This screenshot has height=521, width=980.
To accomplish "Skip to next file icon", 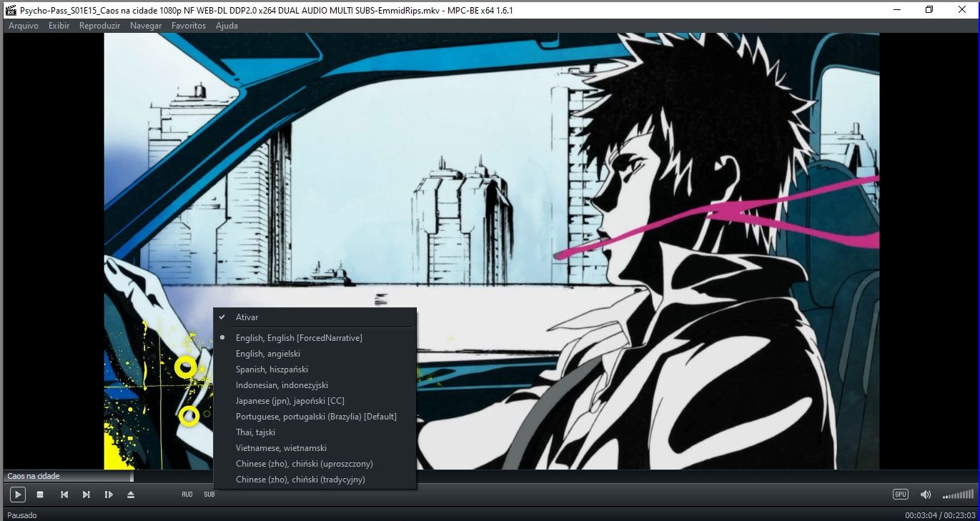I will [86, 495].
